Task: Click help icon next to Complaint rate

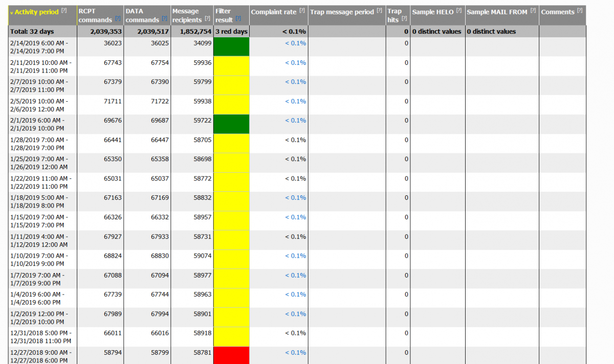Action: coord(302,11)
